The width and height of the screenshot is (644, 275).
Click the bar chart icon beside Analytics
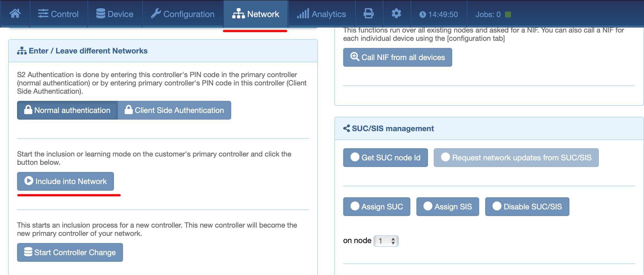coord(303,13)
